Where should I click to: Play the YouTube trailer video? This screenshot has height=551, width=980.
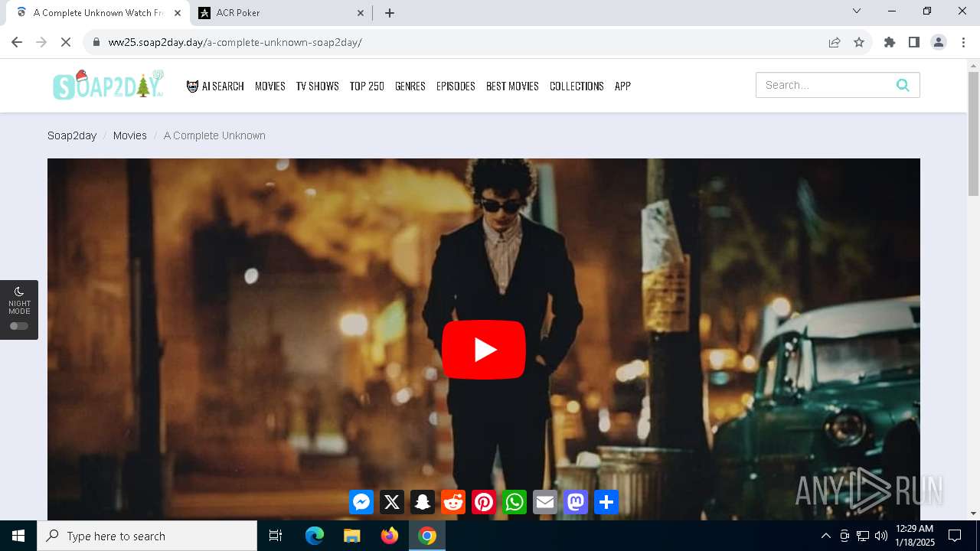[x=484, y=350]
